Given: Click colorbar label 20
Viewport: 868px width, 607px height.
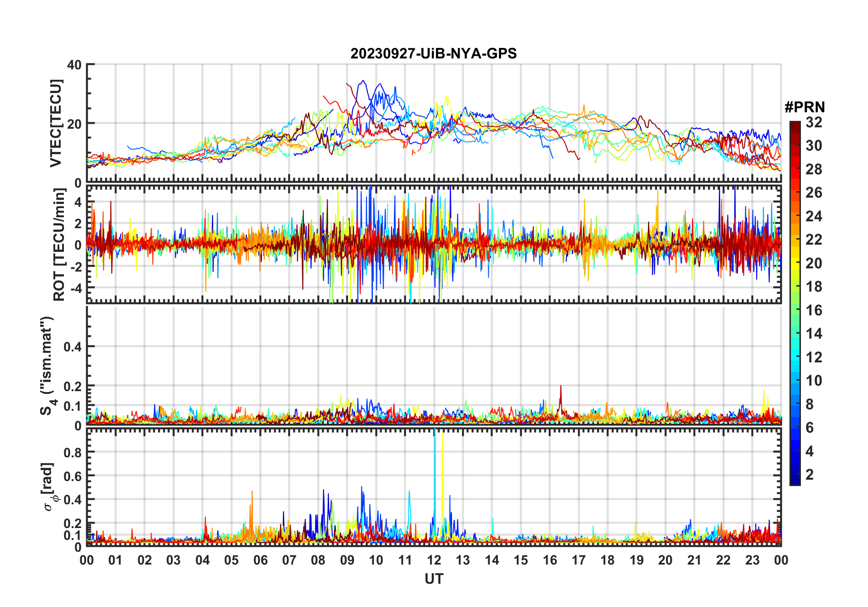Looking at the screenshot, I should (814, 263).
